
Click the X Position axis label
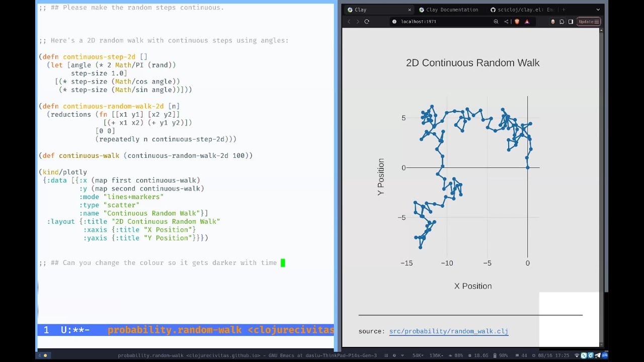[x=473, y=286]
